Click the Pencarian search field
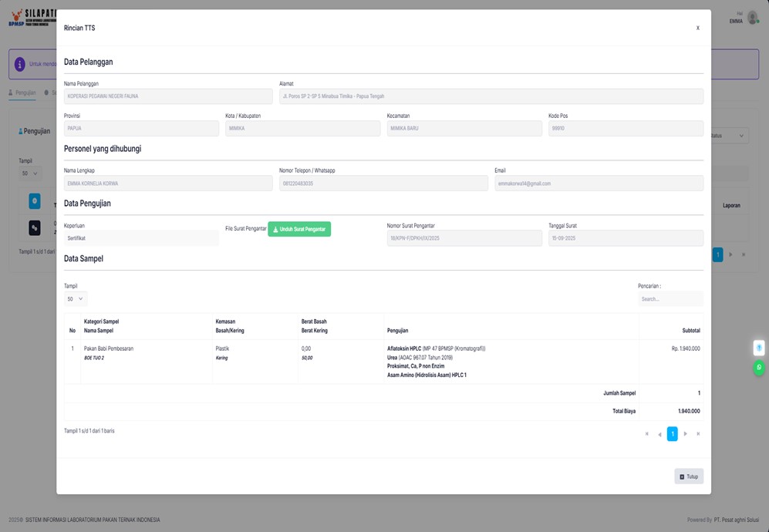The width and height of the screenshot is (769, 532). [670, 298]
